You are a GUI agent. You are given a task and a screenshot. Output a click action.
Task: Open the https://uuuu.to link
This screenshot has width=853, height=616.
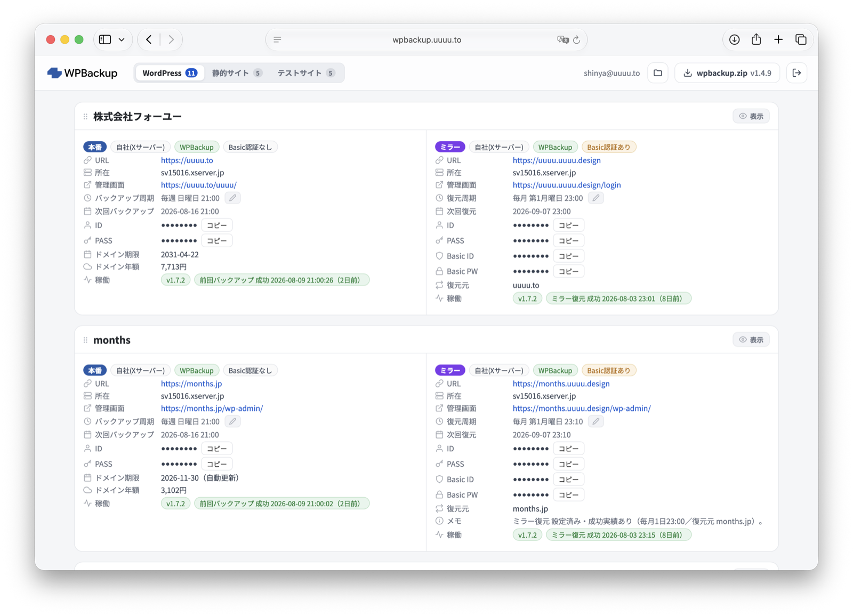tap(187, 160)
